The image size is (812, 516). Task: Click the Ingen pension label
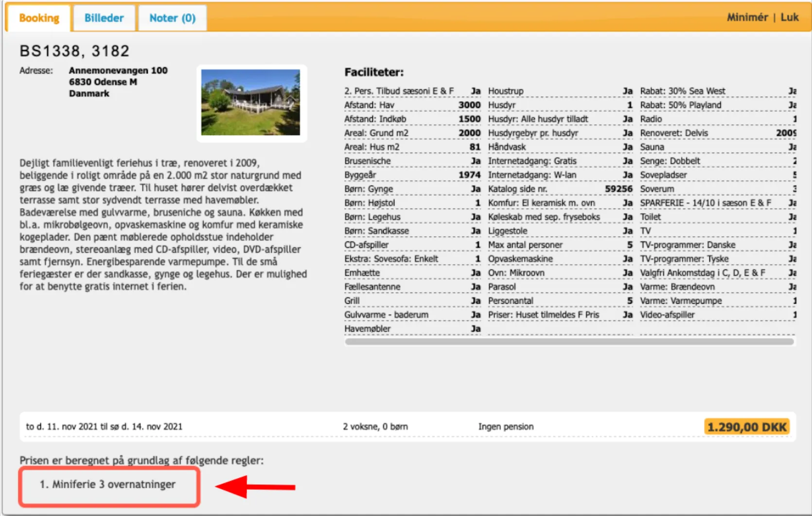click(x=506, y=427)
